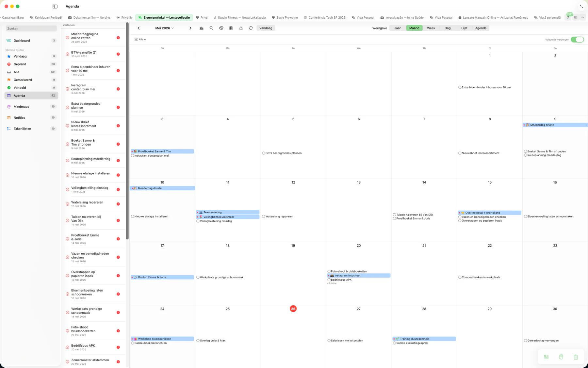The height and width of the screenshot is (368, 588).
Task: Mark Waterslang repareren done on May 12
Action: point(263,217)
